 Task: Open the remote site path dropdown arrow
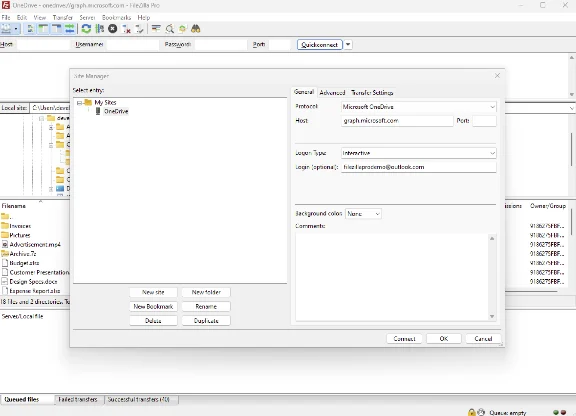(572, 108)
